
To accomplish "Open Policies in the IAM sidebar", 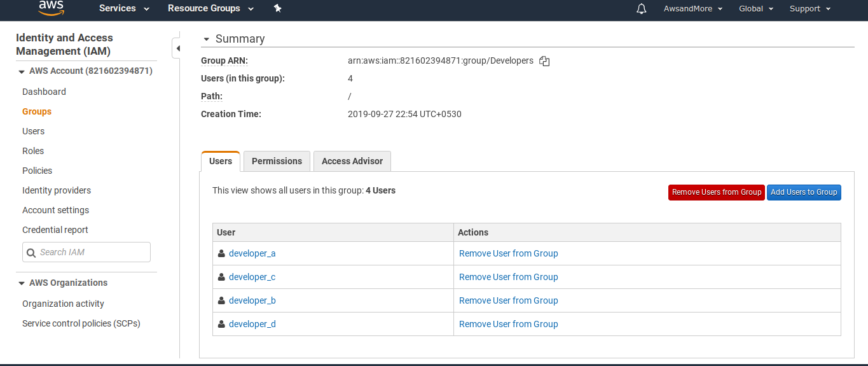I will click(37, 171).
